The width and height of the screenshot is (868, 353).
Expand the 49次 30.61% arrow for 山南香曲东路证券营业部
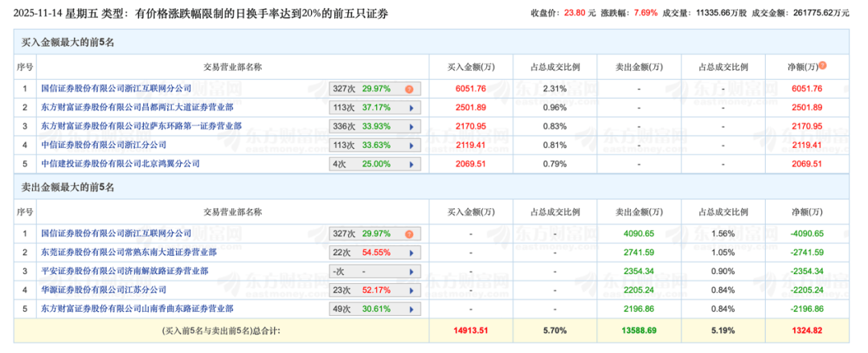coord(411,310)
